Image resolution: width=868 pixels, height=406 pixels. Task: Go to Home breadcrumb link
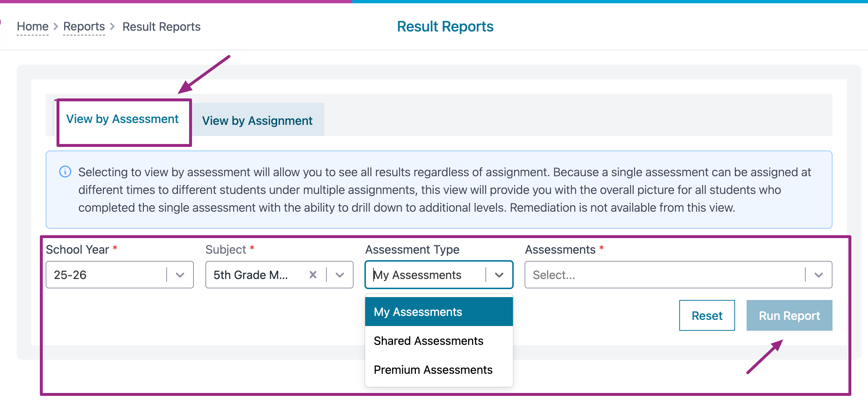coord(33,26)
